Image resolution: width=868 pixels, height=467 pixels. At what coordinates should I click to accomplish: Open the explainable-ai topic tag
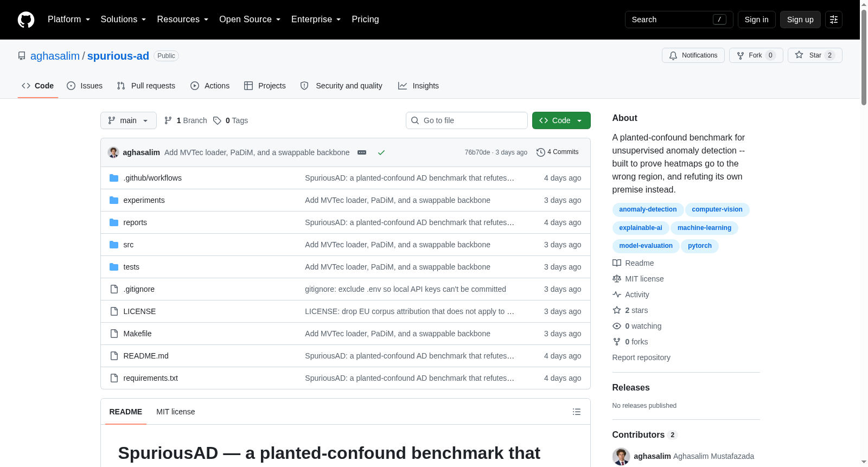coord(641,228)
